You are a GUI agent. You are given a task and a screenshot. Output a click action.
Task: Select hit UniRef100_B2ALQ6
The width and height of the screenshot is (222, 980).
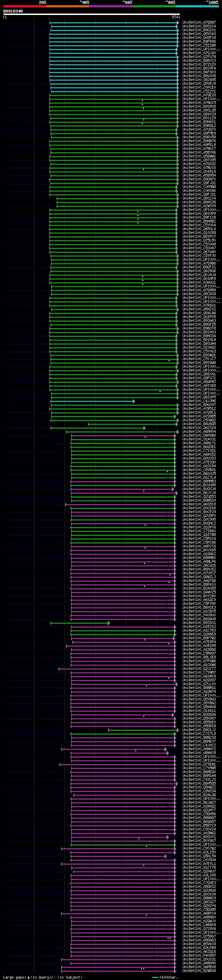[x=199, y=795]
